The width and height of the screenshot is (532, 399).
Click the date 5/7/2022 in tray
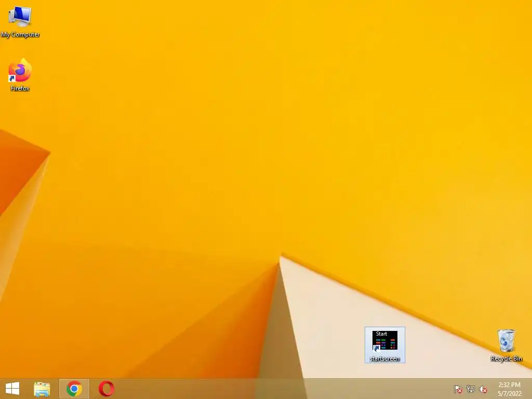pyautogui.click(x=509, y=394)
